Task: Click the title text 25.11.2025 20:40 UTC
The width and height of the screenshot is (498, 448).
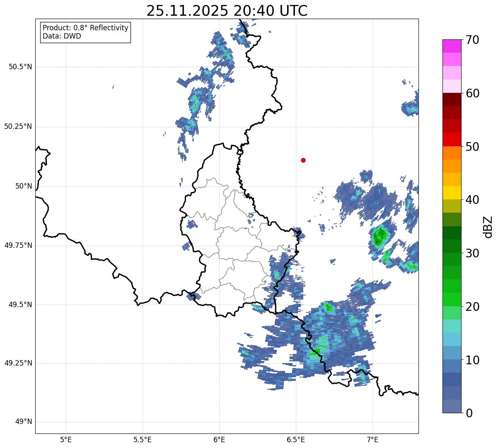Action: (227, 11)
